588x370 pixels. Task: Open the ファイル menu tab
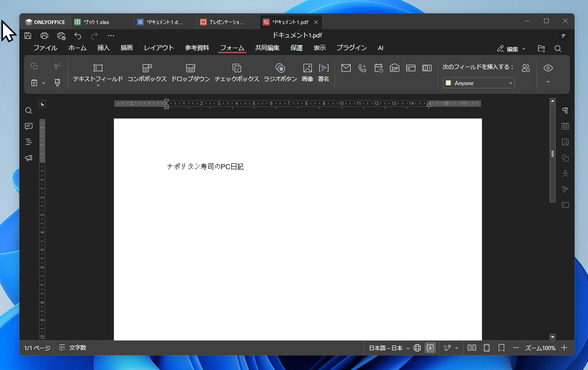pos(45,48)
